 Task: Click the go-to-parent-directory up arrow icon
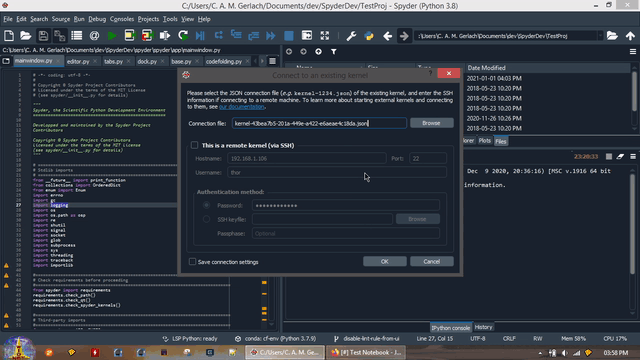click(630, 36)
